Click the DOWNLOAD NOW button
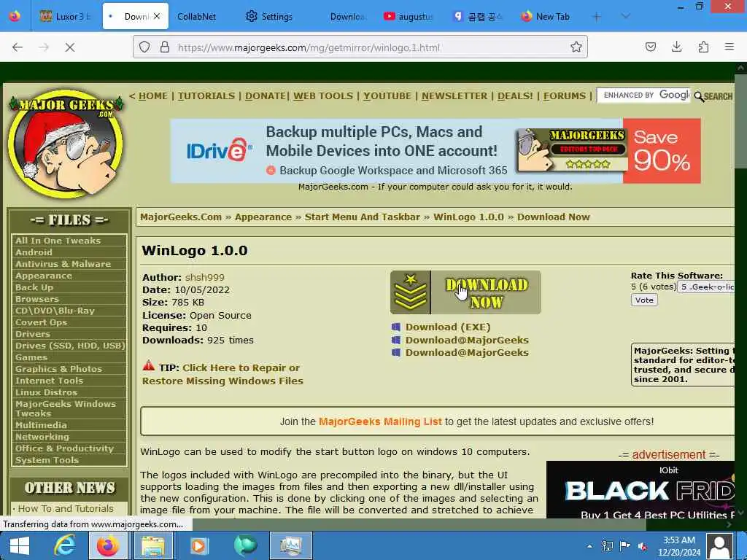The width and height of the screenshot is (747, 560). tap(465, 292)
